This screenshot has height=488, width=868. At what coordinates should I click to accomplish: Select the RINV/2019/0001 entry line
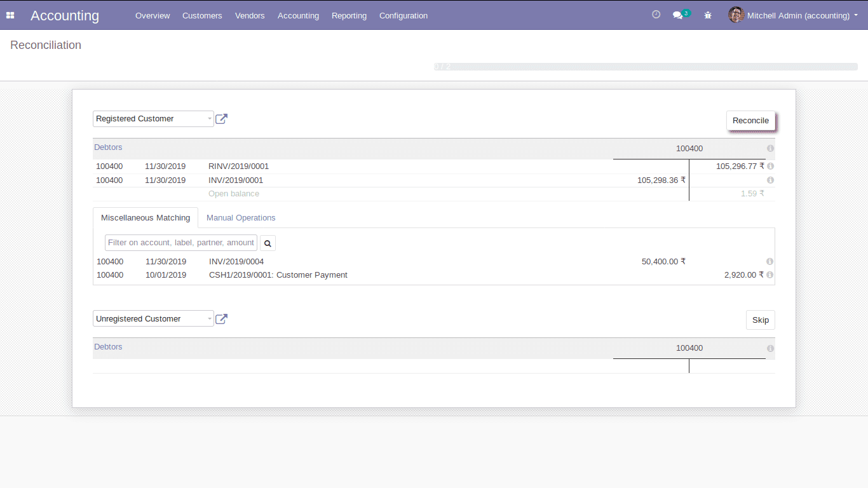pos(434,166)
